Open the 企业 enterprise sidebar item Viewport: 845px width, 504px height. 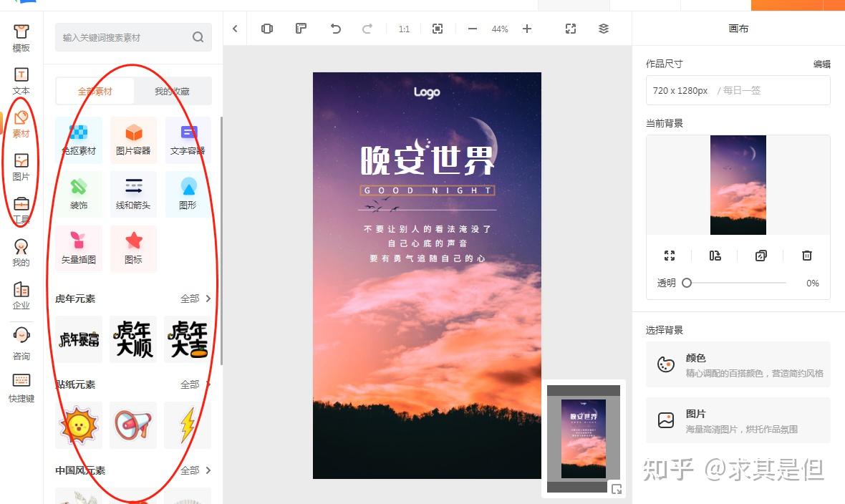(21, 296)
